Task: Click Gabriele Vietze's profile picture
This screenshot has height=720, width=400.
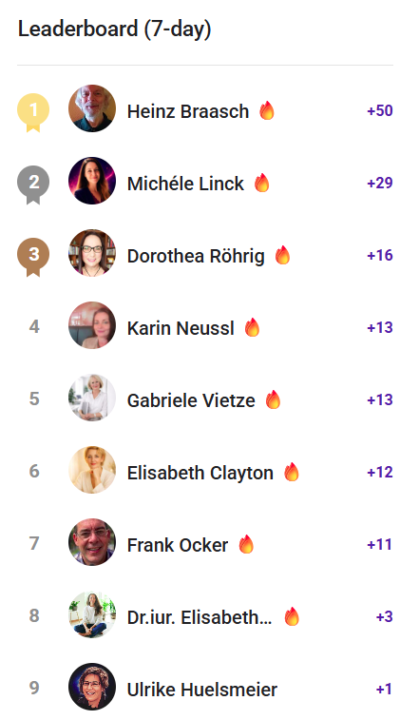Action: coord(92,398)
